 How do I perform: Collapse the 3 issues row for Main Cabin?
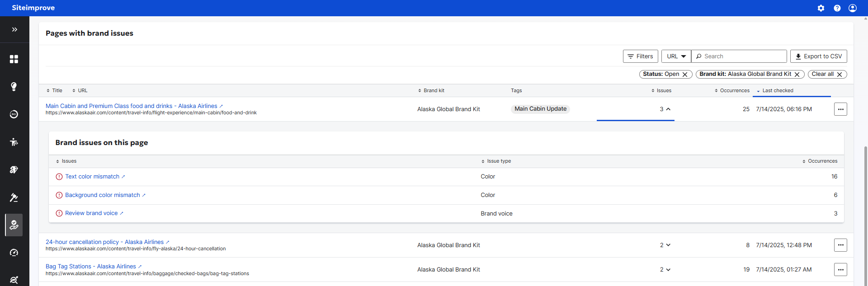665,109
